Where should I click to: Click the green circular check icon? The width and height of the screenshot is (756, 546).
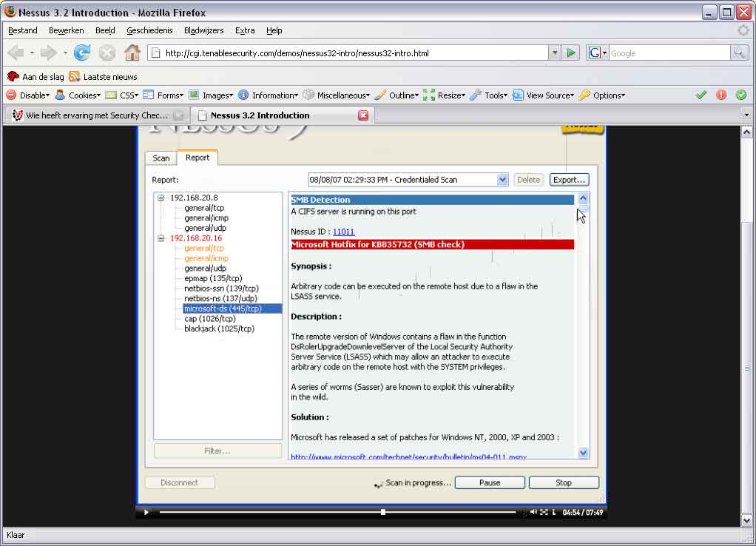coord(741,95)
